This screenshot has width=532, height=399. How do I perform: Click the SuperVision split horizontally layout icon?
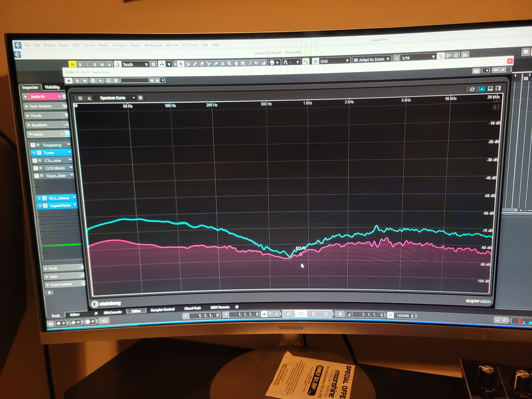point(490,88)
